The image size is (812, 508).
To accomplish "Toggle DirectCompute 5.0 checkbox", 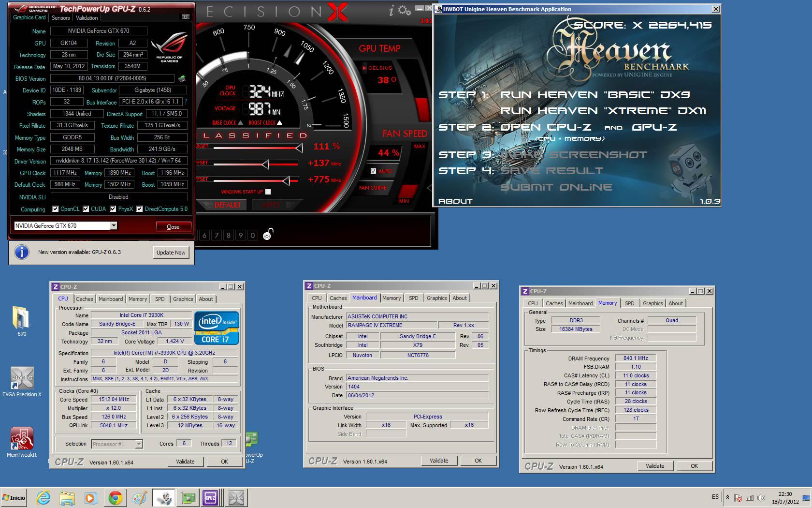I will click(x=140, y=209).
